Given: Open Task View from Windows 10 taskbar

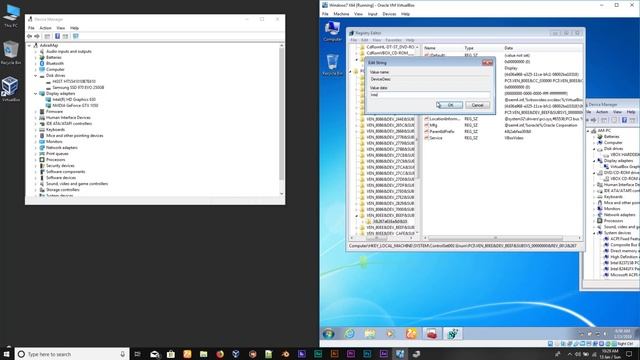Looking at the screenshot, I should click(x=138, y=354).
